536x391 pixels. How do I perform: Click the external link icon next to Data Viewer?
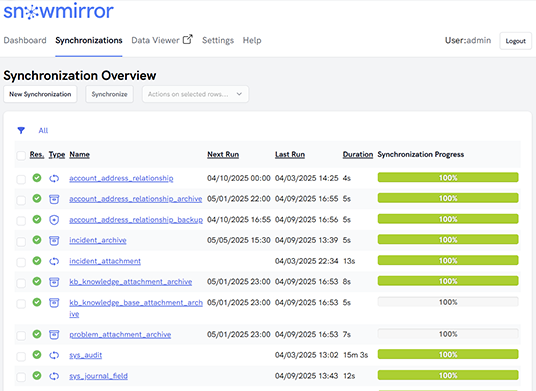point(188,39)
